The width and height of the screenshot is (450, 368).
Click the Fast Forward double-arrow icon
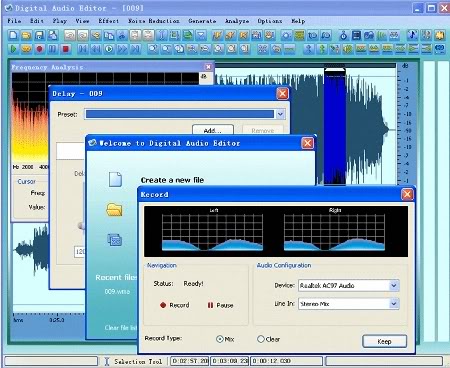tap(122, 49)
